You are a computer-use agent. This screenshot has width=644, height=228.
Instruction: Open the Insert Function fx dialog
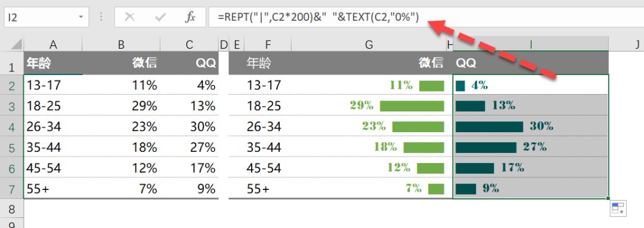pyautogui.click(x=190, y=18)
